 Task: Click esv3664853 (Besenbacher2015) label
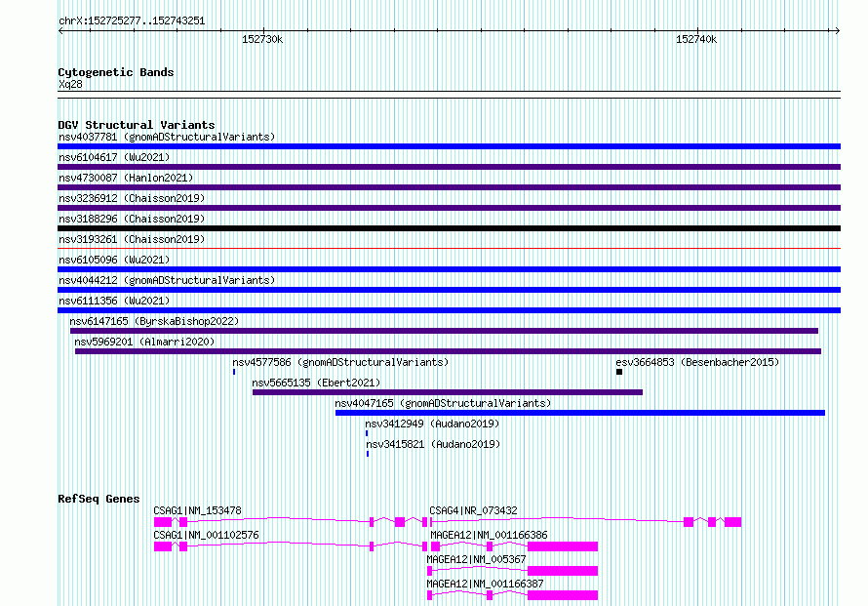point(697,362)
